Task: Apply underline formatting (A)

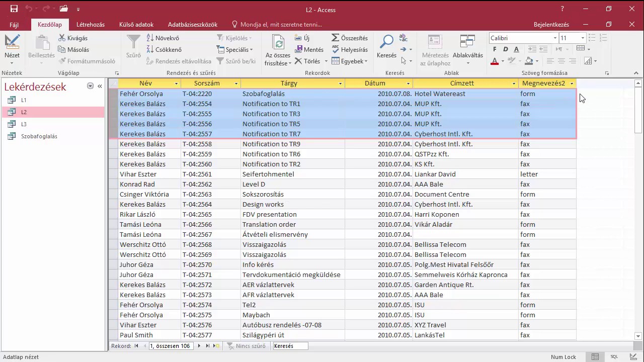Action: pyautogui.click(x=516, y=49)
